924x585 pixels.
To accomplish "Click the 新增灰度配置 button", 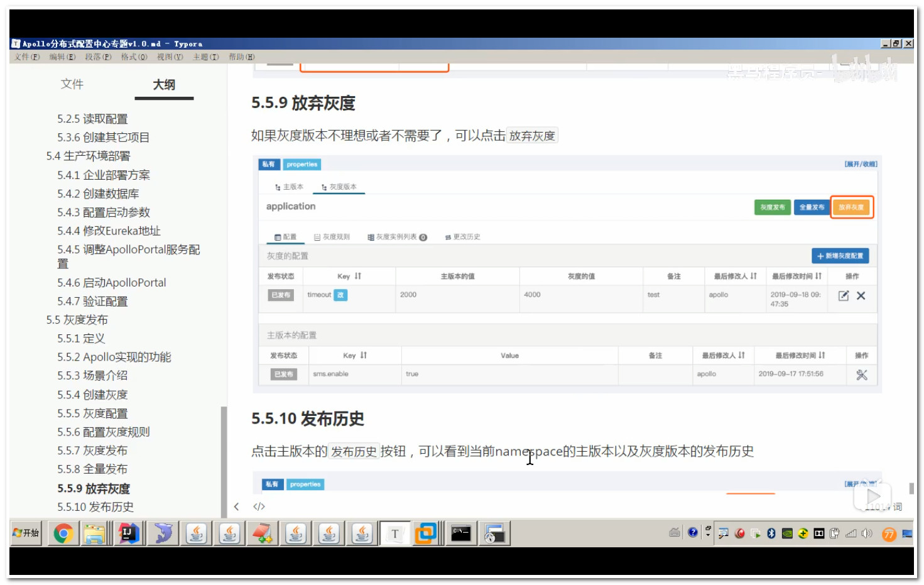I will point(840,256).
